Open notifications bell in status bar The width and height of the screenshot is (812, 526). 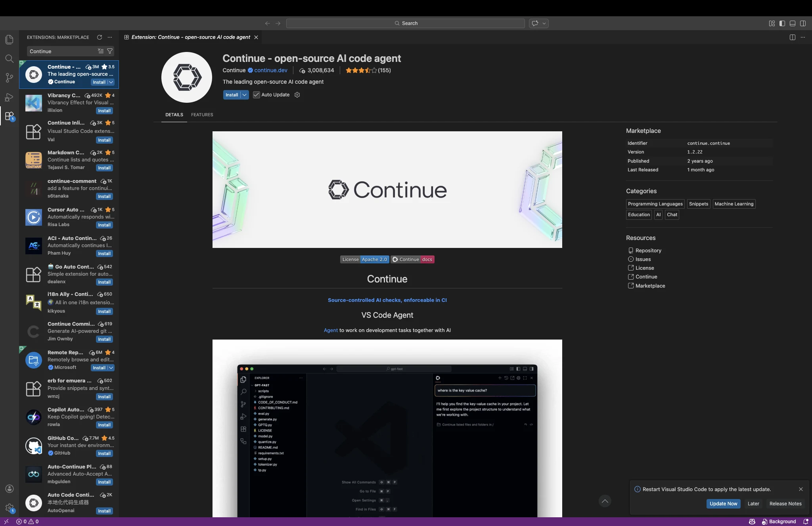tap(806, 522)
